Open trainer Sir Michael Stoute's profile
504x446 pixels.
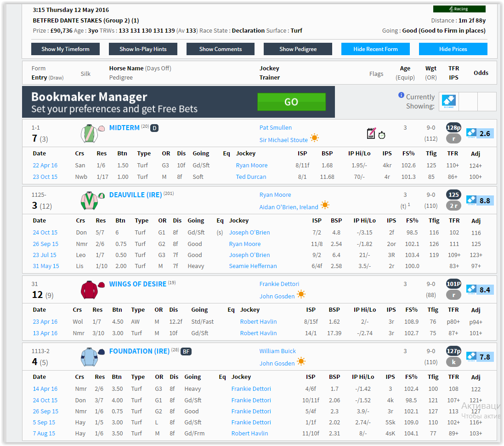(x=283, y=140)
